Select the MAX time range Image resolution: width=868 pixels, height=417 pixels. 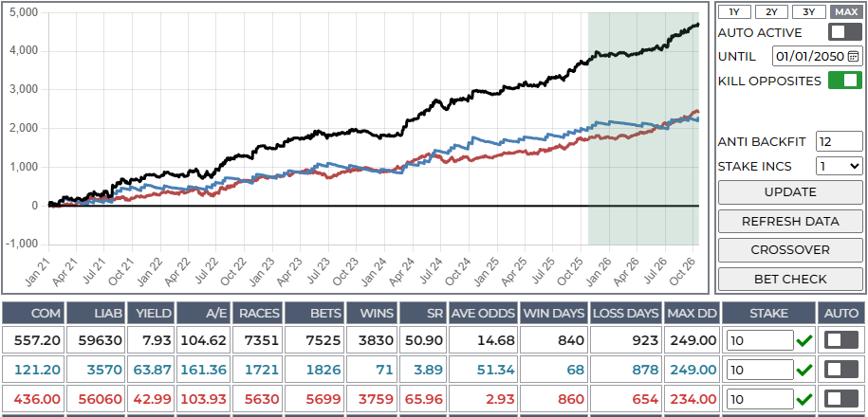846,11
